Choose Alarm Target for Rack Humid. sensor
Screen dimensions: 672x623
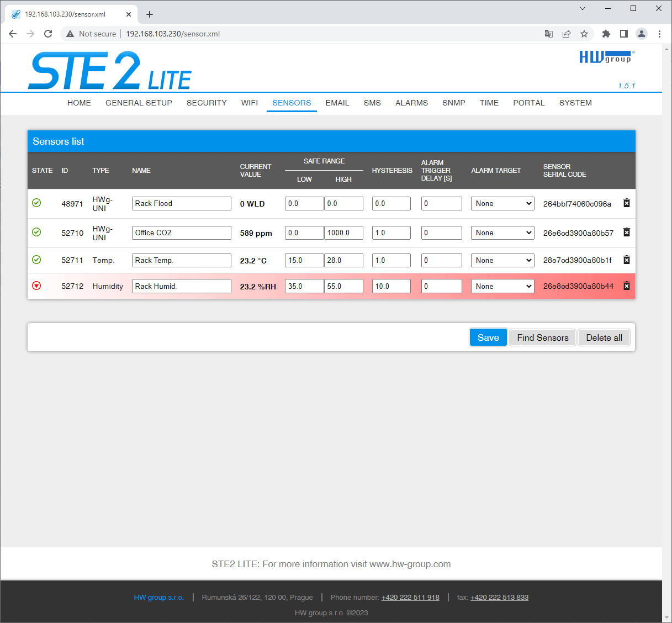click(x=502, y=287)
